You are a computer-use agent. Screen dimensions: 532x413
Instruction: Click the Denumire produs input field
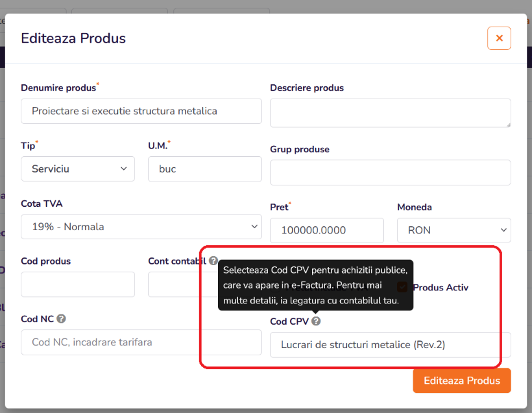point(141,112)
